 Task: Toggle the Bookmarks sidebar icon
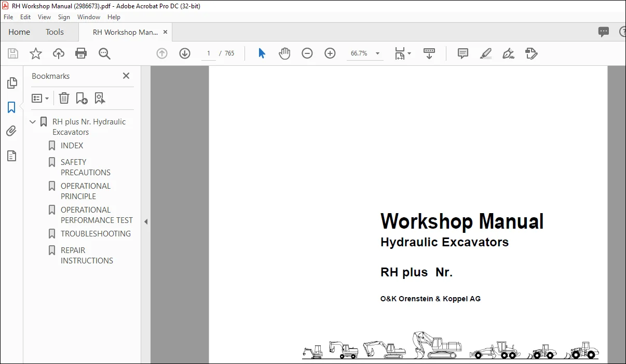coord(11,107)
